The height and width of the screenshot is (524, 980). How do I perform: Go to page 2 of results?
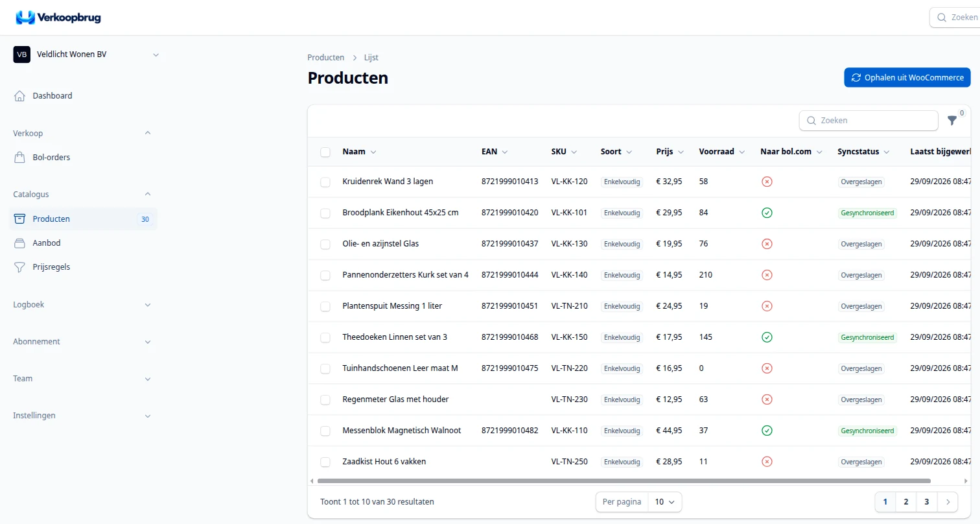click(x=905, y=502)
